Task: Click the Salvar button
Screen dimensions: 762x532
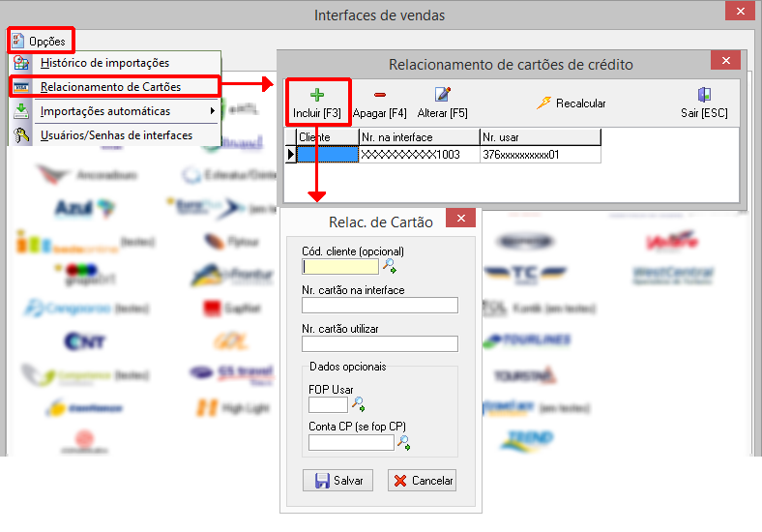Action: (337, 481)
